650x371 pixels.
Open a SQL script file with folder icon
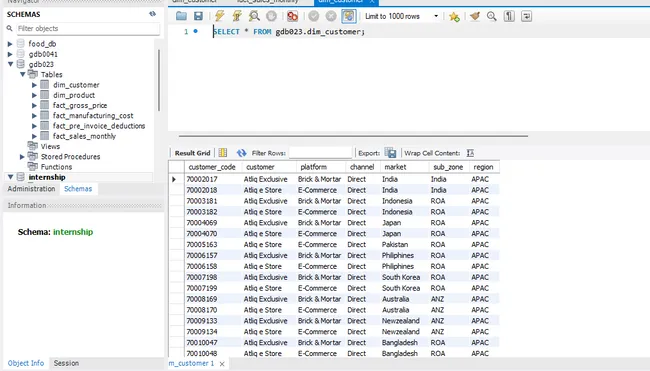181,16
